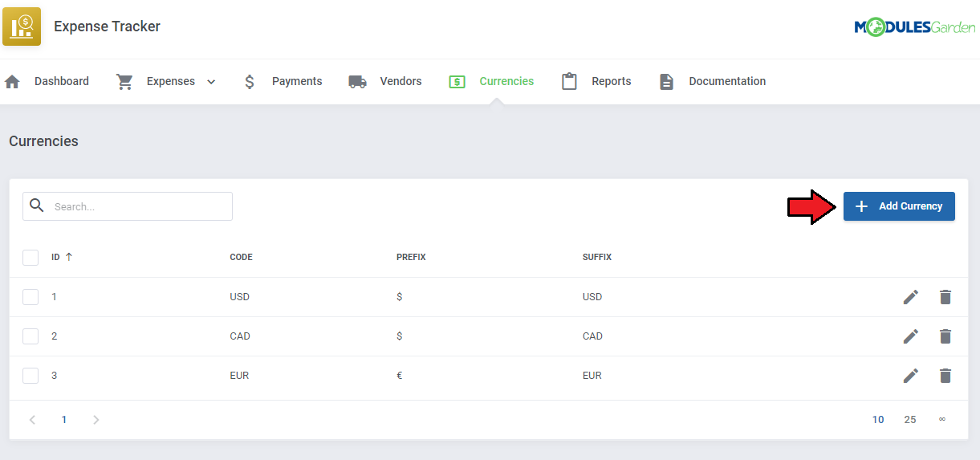Show 10 entries per page
This screenshot has width=980, height=460.
point(878,419)
